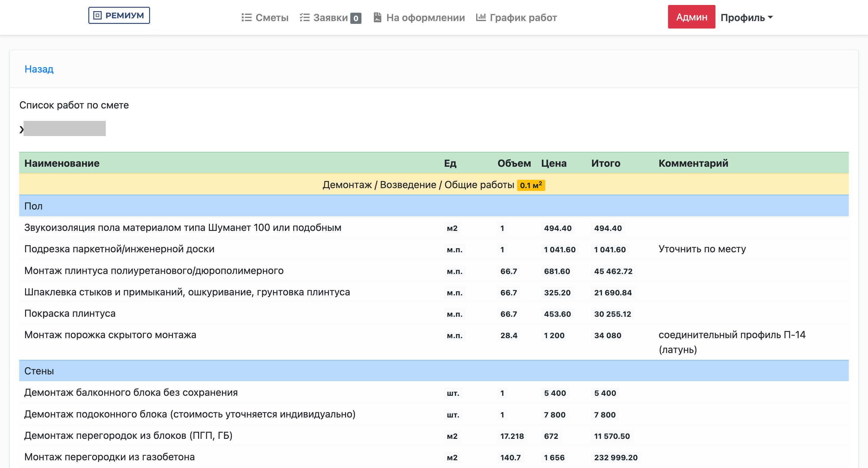
Task: Select row Демонтаж перегородок из блоков
Action: click(434, 436)
